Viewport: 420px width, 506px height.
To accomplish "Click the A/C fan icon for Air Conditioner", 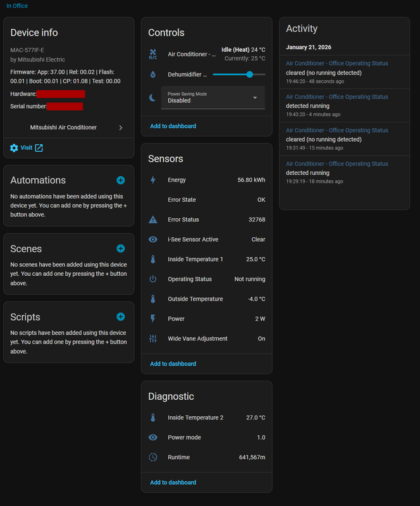I will pyautogui.click(x=153, y=54).
